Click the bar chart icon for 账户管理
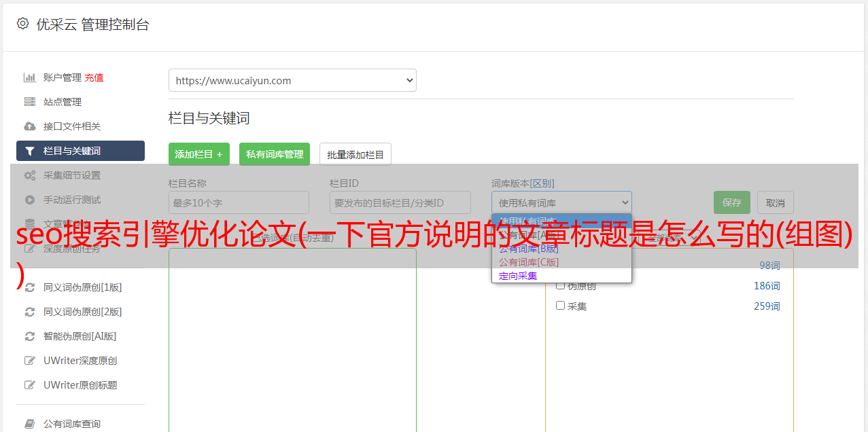The height and width of the screenshot is (432, 868). [x=29, y=77]
